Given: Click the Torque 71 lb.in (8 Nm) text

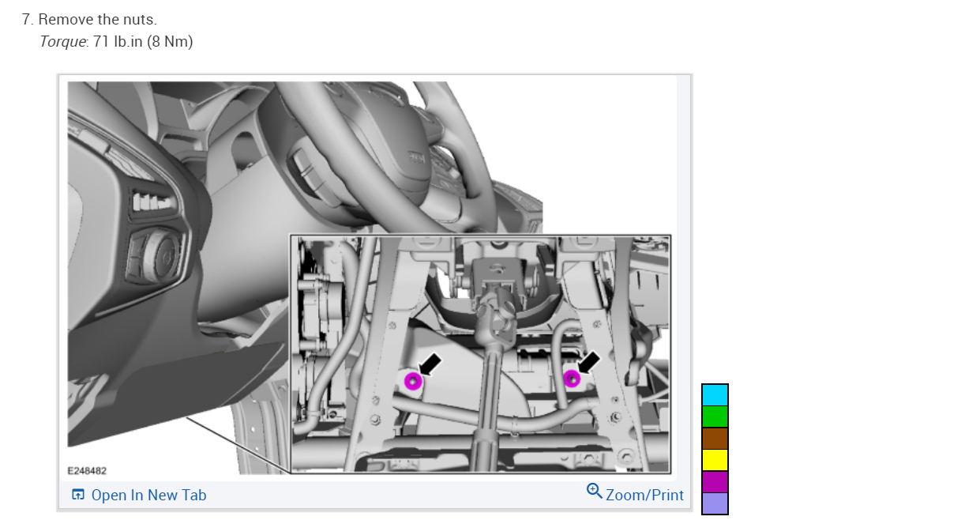Looking at the screenshot, I should (116, 41).
